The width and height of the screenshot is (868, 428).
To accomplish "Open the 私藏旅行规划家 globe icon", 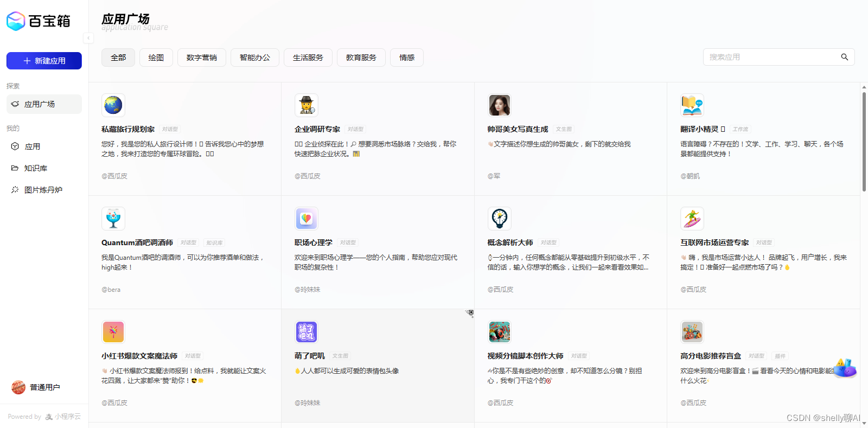I will 113,105.
